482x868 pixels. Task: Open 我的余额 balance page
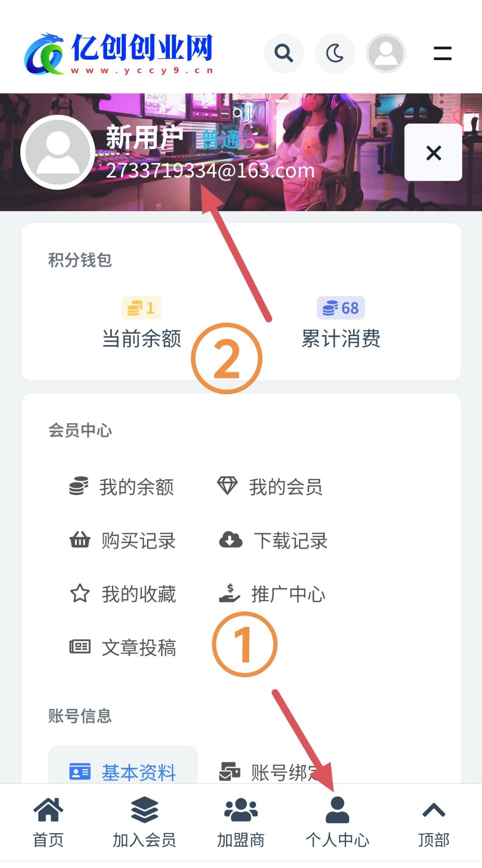[x=121, y=487]
